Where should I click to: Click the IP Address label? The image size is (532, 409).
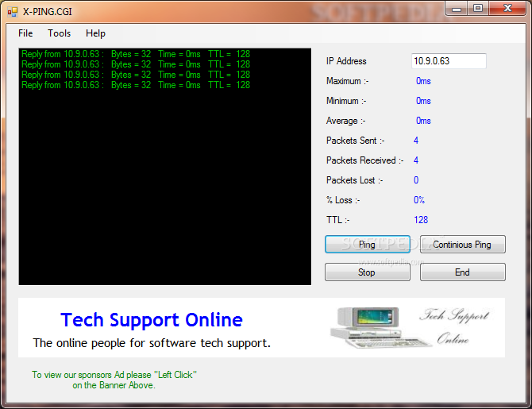pyautogui.click(x=346, y=61)
